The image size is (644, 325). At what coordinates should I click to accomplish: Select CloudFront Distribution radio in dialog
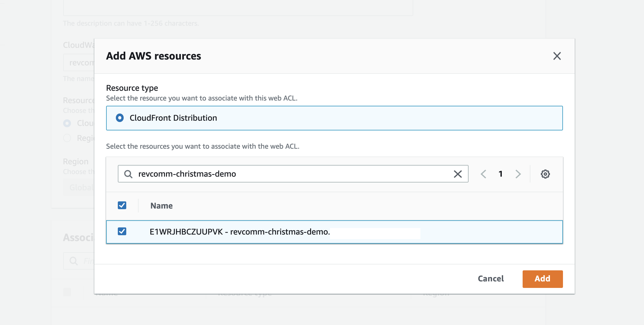120,118
